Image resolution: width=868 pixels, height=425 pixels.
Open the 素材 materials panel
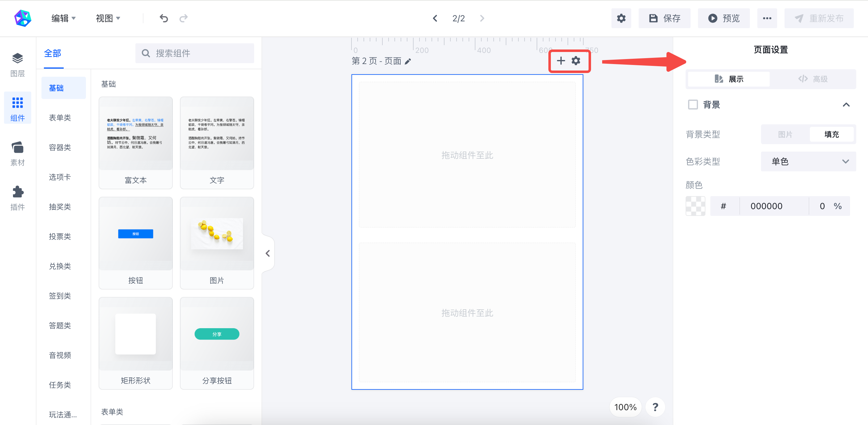[x=18, y=153]
